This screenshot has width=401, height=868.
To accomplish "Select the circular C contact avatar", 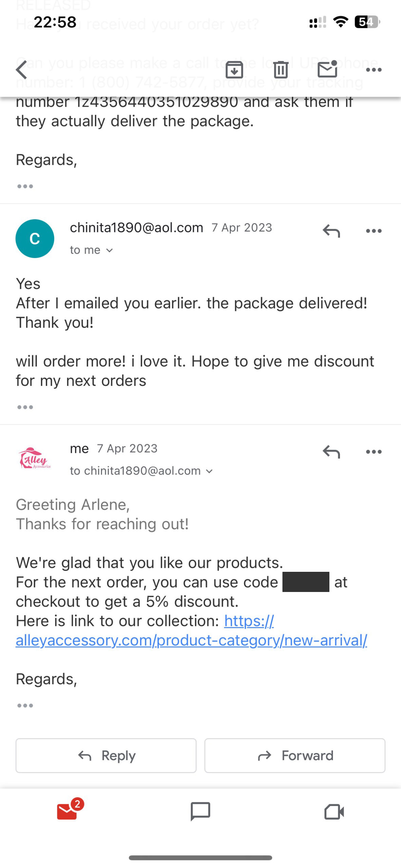I will click(35, 238).
